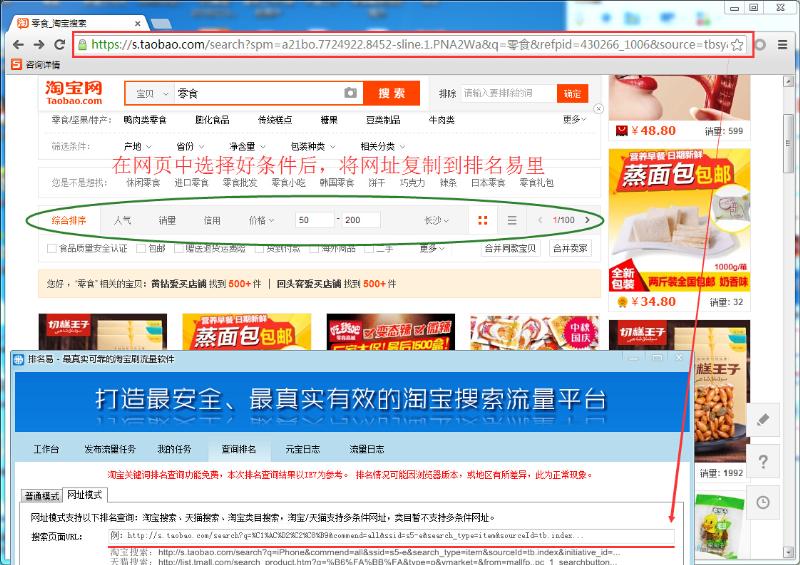Open the 包装种类 filter dropdown
The height and width of the screenshot is (565, 800).
[x=313, y=146]
